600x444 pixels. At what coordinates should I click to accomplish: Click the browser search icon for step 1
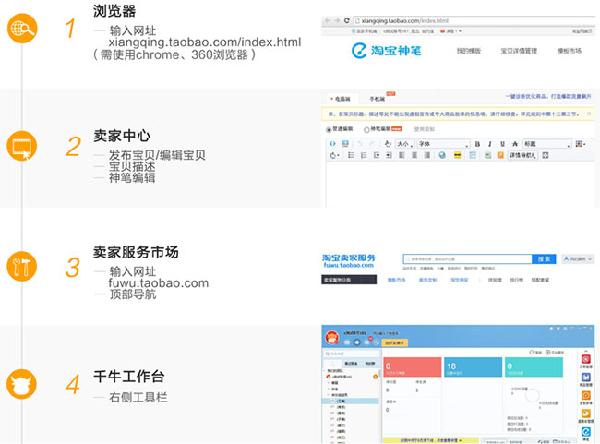[x=22, y=29]
